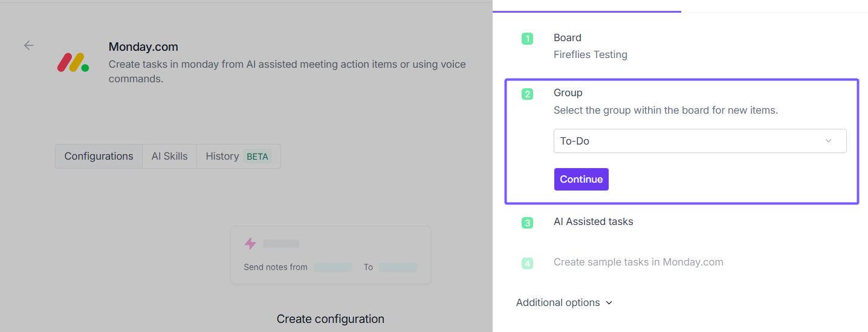Click step 1 number badge
868x332 pixels.
(527, 39)
